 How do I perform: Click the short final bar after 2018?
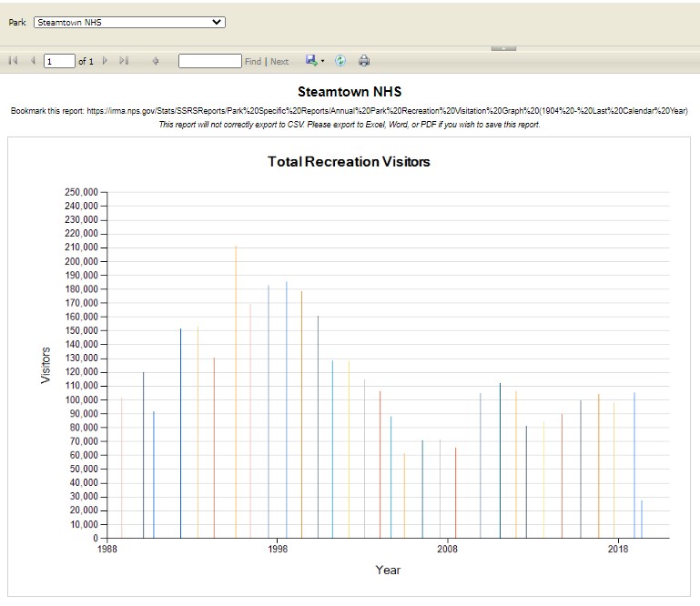[x=642, y=519]
